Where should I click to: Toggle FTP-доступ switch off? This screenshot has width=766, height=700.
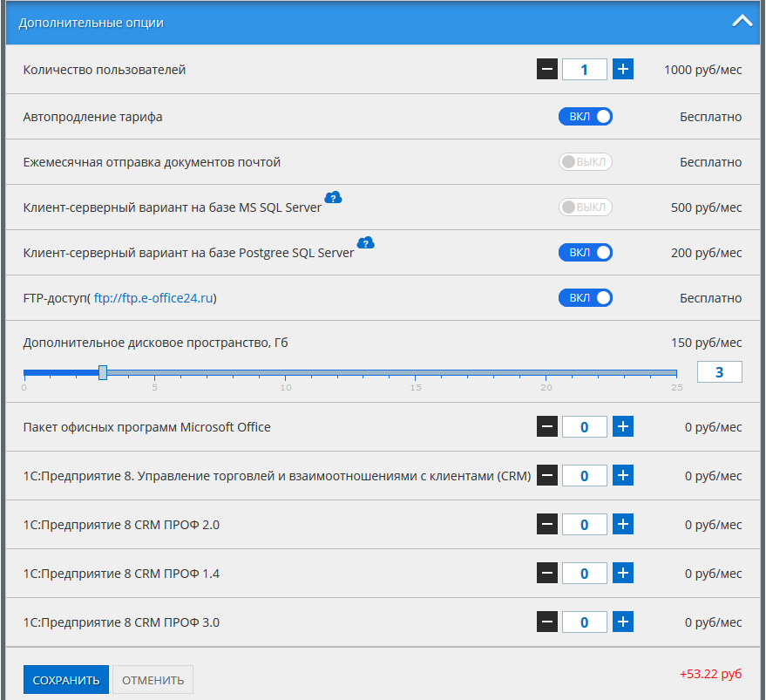click(x=585, y=298)
